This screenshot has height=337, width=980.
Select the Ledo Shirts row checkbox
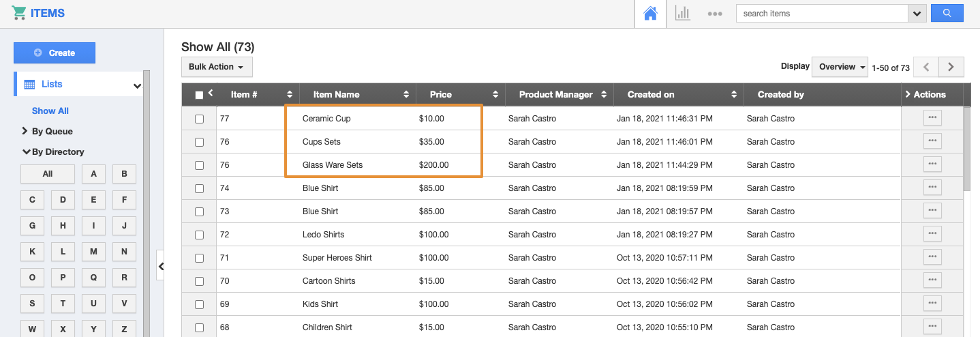point(199,235)
